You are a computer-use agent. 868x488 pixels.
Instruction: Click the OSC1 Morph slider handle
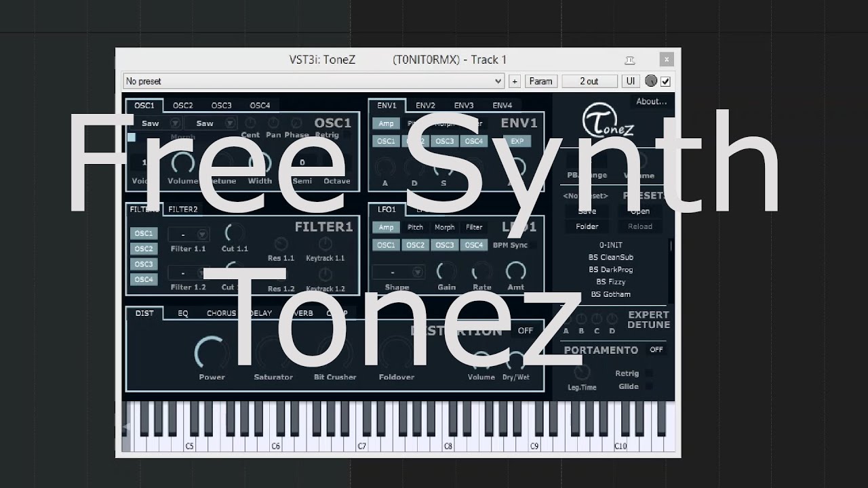pos(132,137)
